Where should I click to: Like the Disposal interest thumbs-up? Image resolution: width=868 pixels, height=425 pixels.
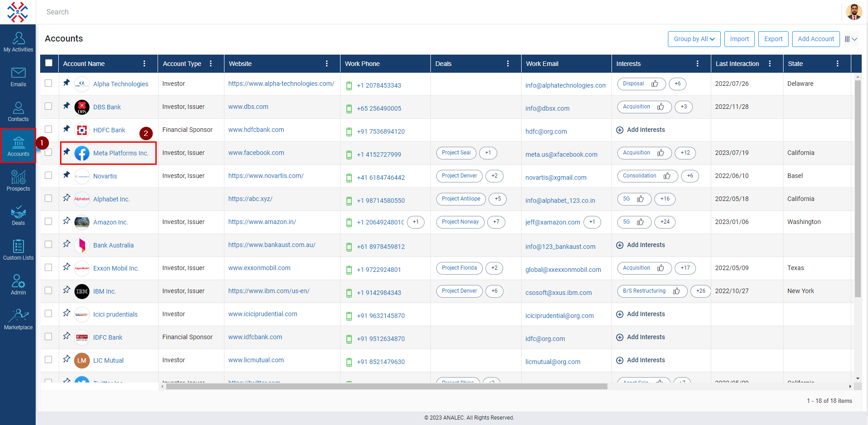pyautogui.click(x=655, y=84)
